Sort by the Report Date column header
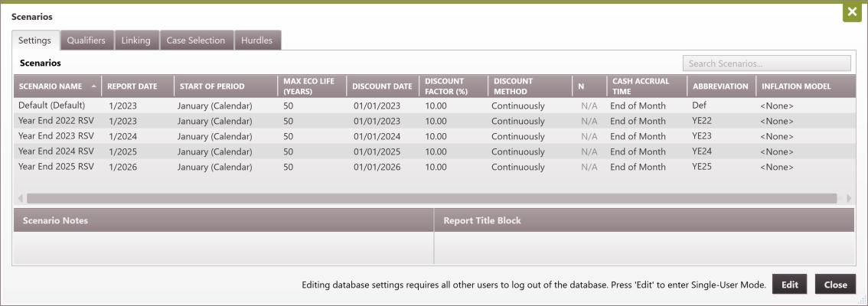Viewport: 868px width, 306px height. coord(132,86)
